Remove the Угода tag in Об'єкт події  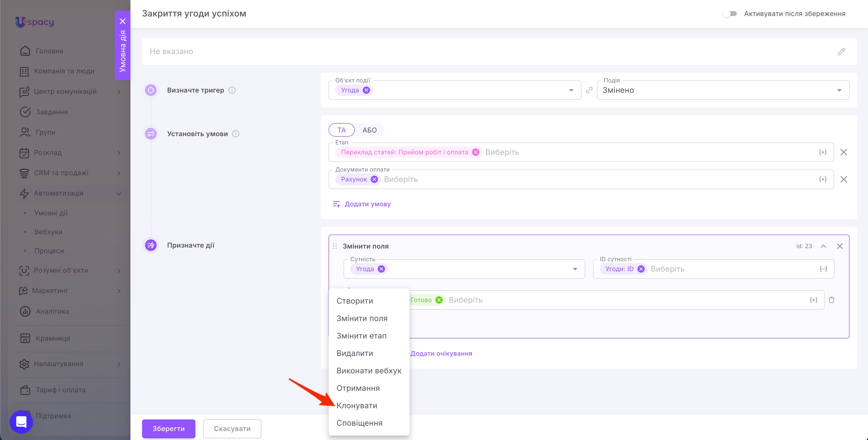(366, 90)
